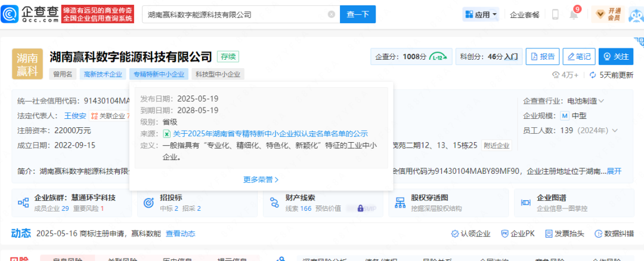The width and height of the screenshot is (644, 261).
Task: Click the 企业族群 card icon
Action: click(x=24, y=202)
